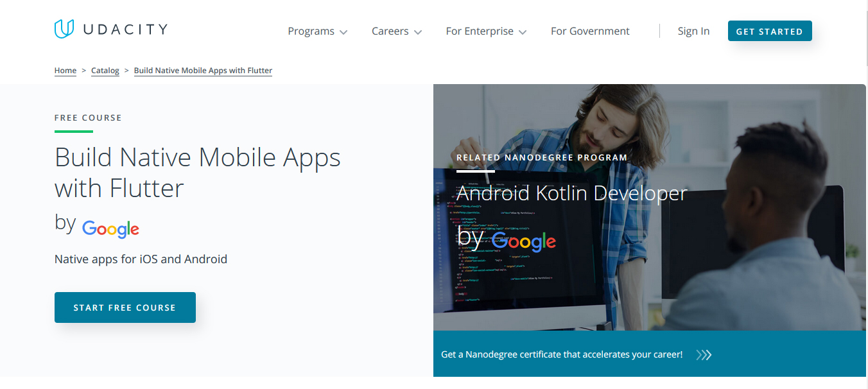The height and width of the screenshot is (389, 868).
Task: Click the Google logo on Nanodegree banner
Action: (524, 241)
